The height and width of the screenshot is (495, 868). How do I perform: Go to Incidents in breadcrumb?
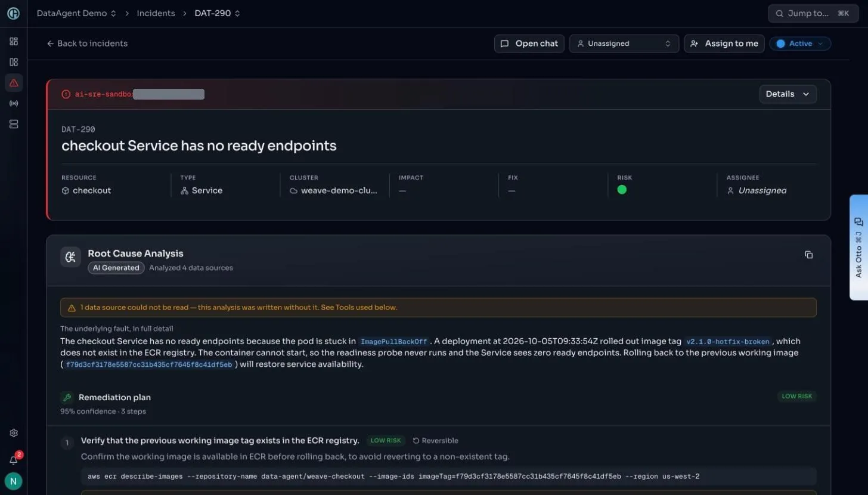pyautogui.click(x=156, y=13)
